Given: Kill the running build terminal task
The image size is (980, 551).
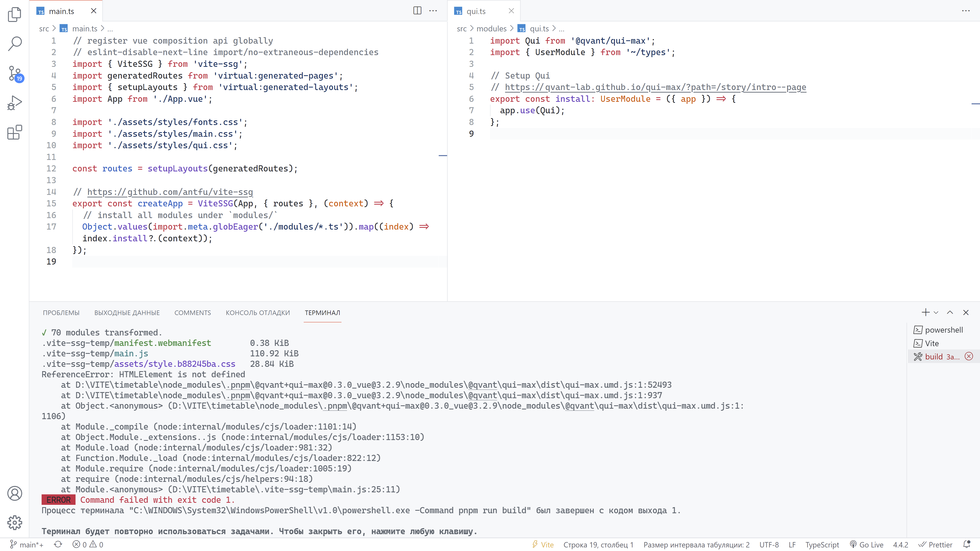Looking at the screenshot, I should pyautogui.click(x=969, y=356).
